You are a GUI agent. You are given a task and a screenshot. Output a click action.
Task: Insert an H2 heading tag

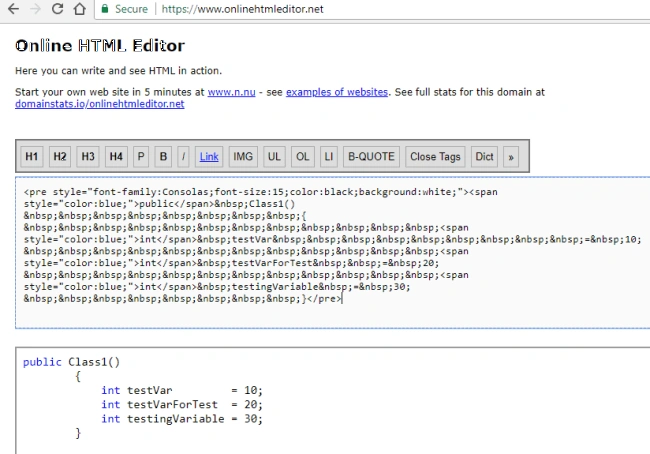tap(60, 157)
